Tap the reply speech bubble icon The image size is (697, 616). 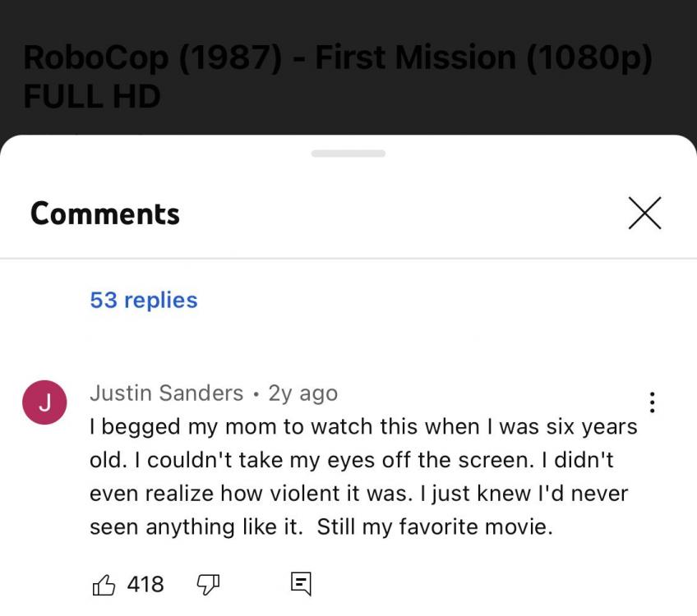(x=301, y=584)
